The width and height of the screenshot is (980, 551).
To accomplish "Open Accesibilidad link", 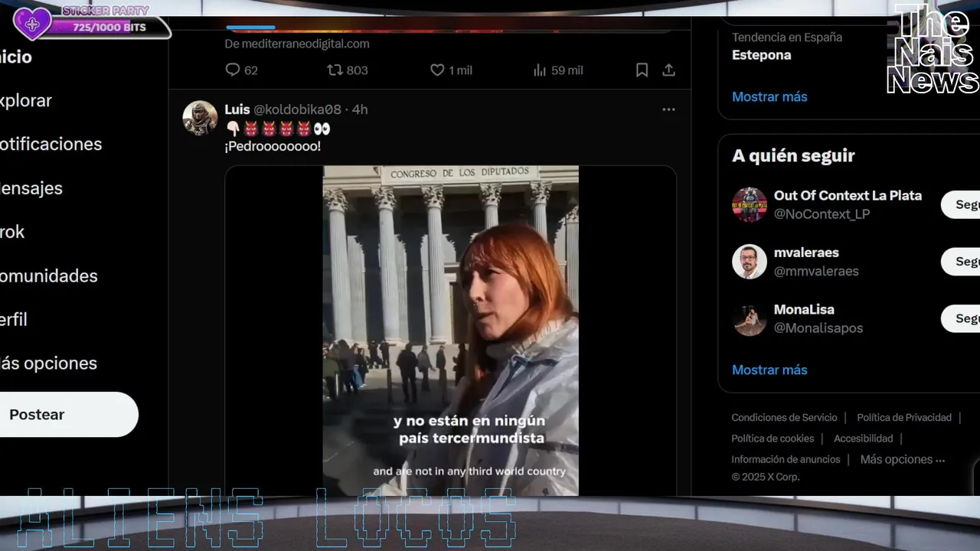I will click(864, 439).
